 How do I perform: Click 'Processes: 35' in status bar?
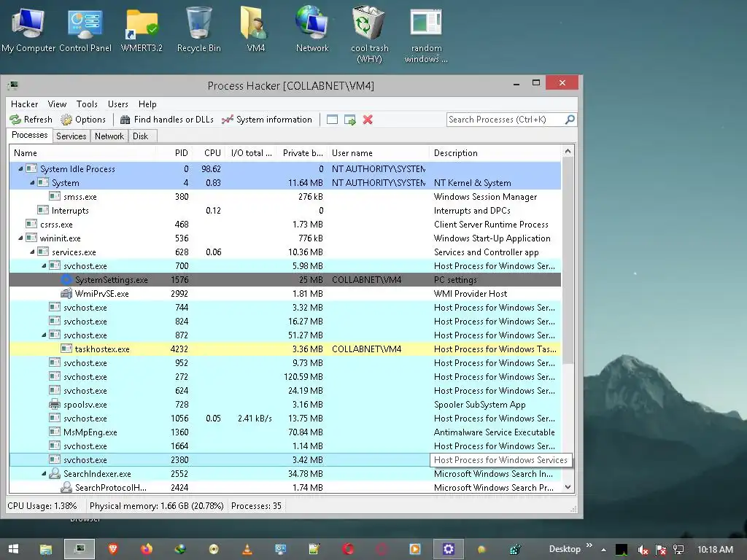[256, 506]
